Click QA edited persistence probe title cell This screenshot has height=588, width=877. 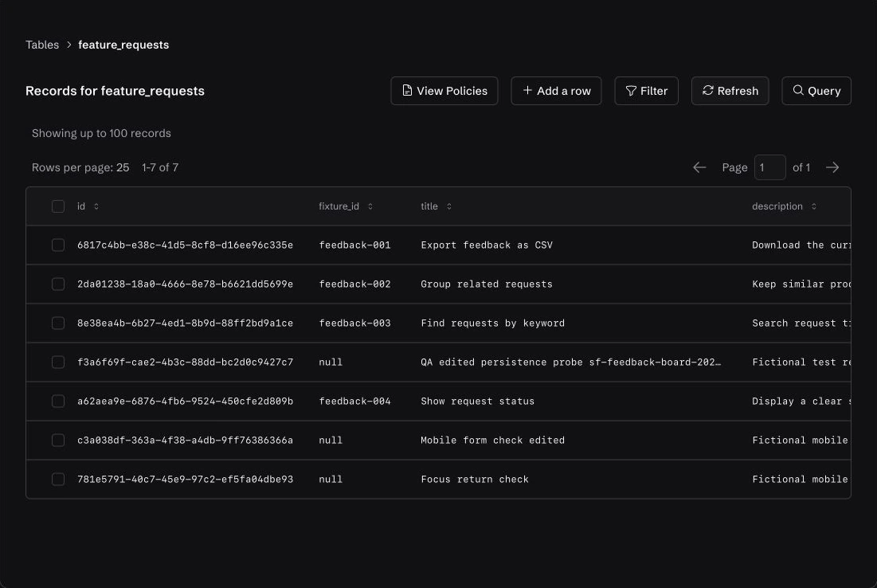(x=570, y=362)
